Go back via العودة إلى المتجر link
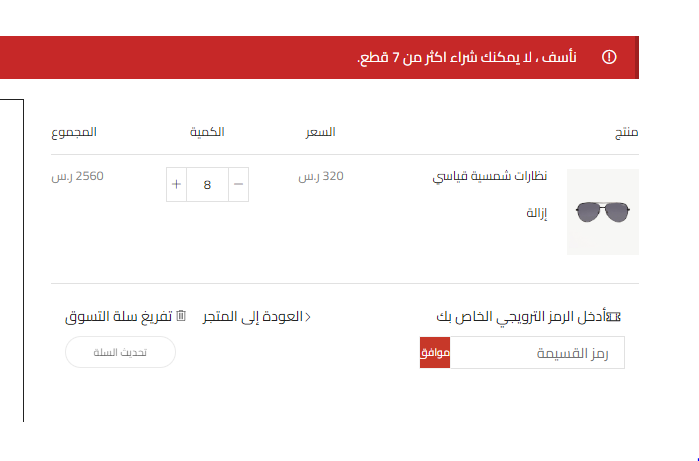Image resolution: width=699 pixels, height=461 pixels. [x=253, y=317]
